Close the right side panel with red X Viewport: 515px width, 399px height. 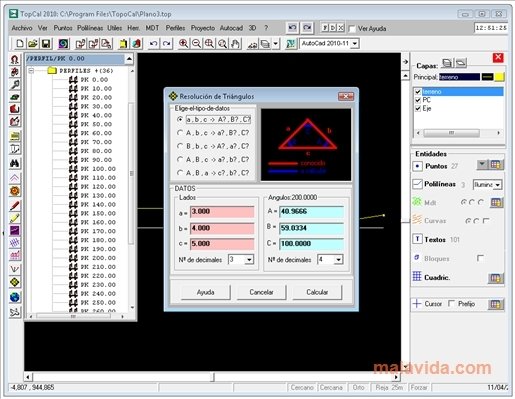tap(498, 58)
